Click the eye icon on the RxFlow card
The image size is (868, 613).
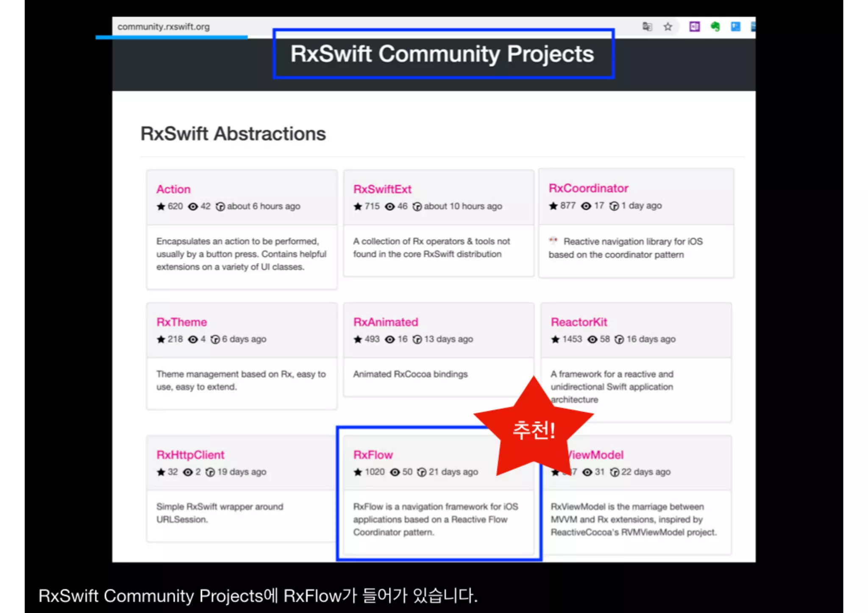[395, 472]
